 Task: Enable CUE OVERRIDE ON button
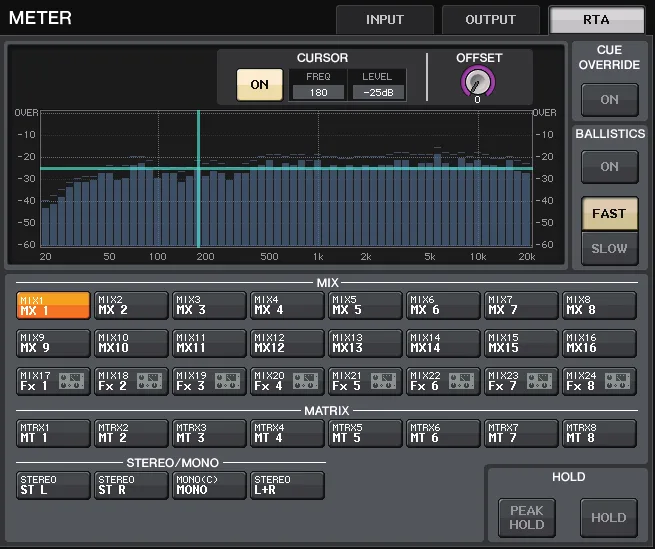pos(609,100)
